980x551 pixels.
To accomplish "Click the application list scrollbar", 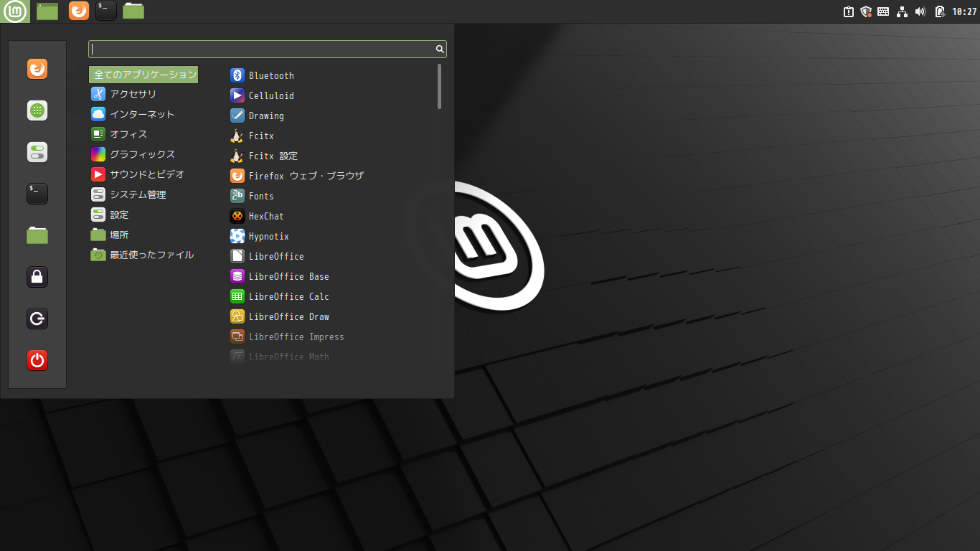I will click(439, 86).
